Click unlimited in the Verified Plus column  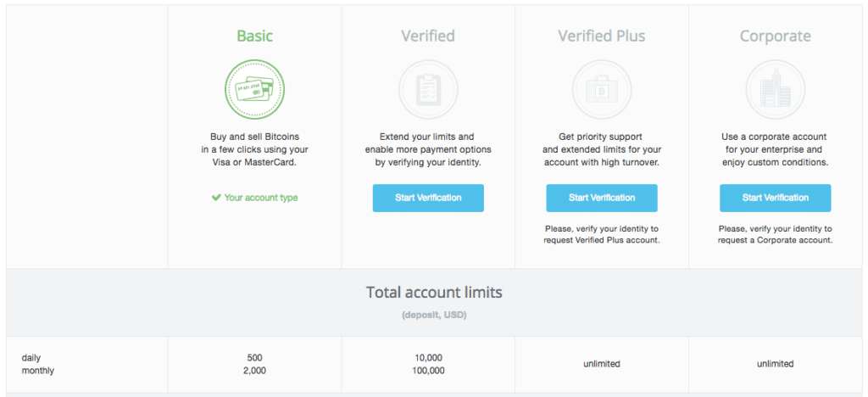click(602, 364)
